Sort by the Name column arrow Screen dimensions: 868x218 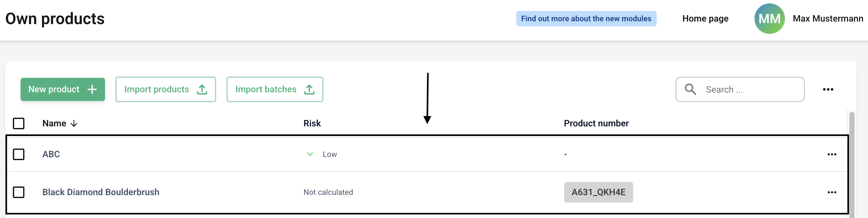(74, 123)
